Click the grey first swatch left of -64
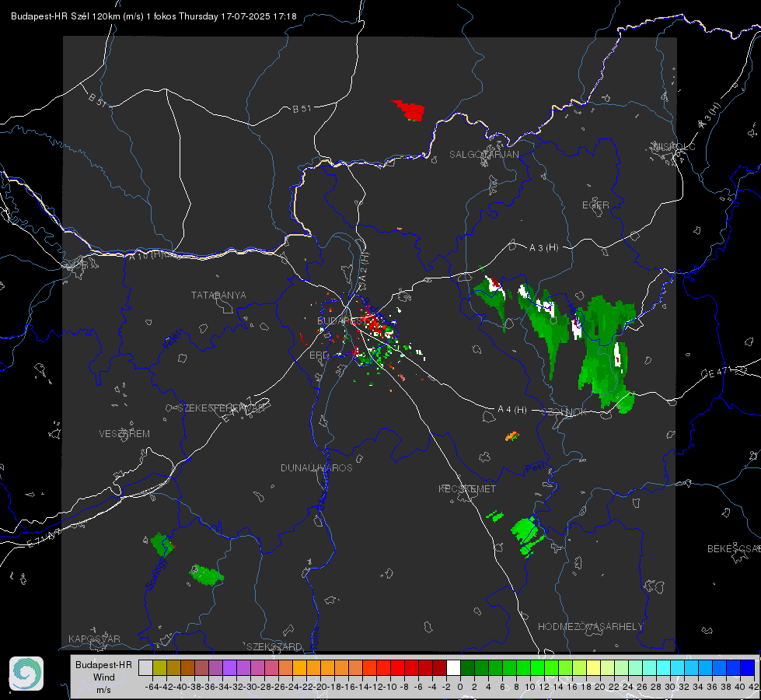The image size is (761, 700). 145,667
